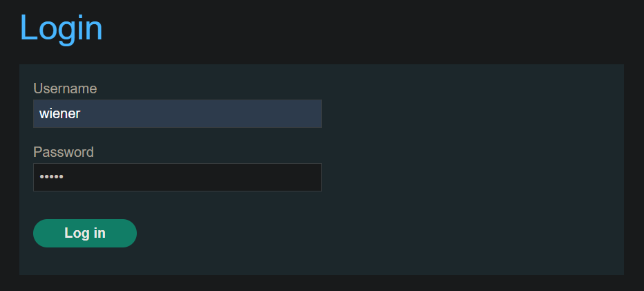
Task: Click the word wiener in Username box
Action: pos(60,114)
